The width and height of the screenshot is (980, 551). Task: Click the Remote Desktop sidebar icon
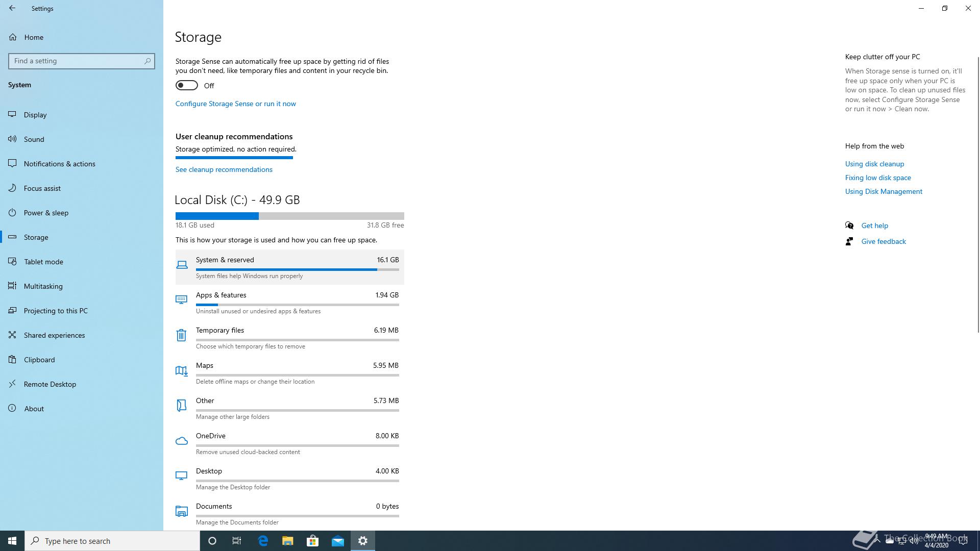(12, 384)
